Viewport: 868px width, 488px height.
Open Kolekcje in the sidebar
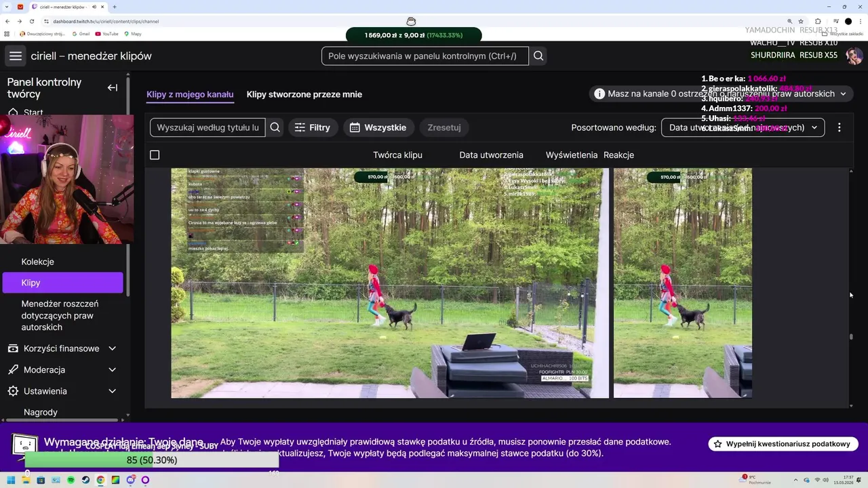[37, 262]
